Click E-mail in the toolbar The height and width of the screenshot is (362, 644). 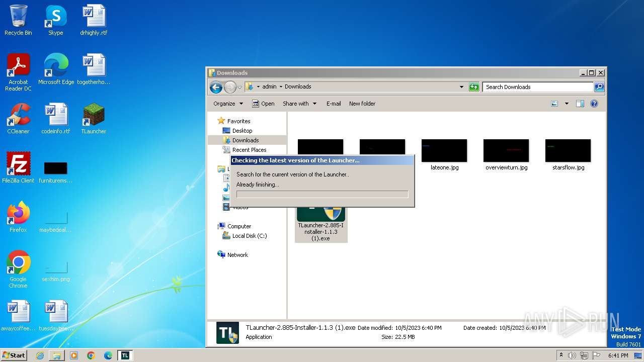[334, 104]
